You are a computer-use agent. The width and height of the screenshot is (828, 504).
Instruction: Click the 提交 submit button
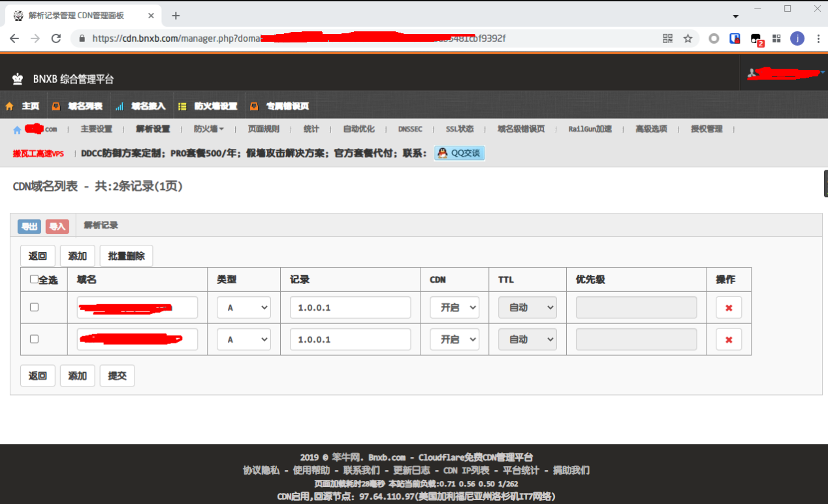117,376
